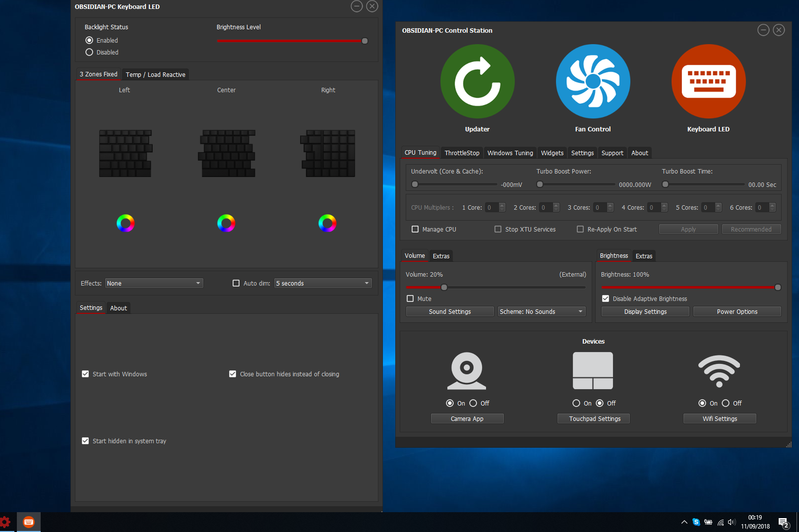Toggle Start with Windows checkbox
The height and width of the screenshot is (532, 799).
(85, 374)
